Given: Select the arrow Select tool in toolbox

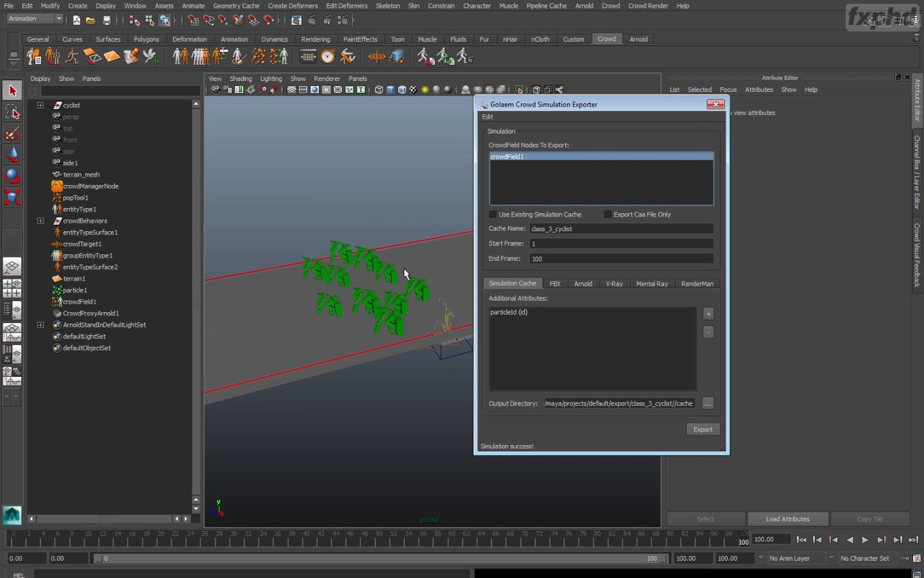Looking at the screenshot, I should click(12, 91).
